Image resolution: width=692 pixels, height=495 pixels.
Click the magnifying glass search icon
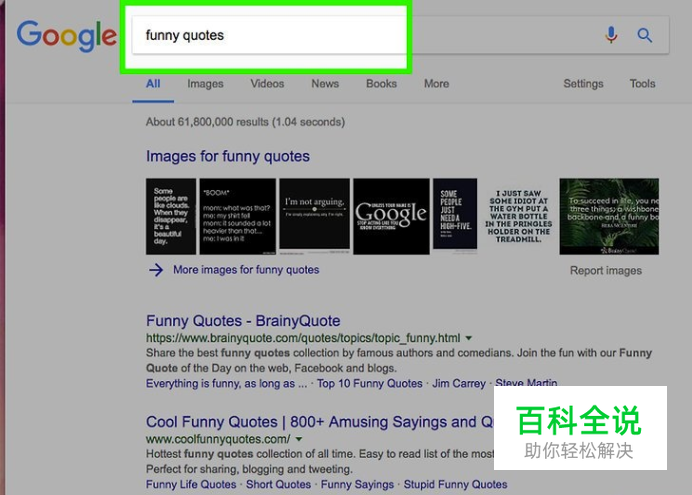click(644, 35)
